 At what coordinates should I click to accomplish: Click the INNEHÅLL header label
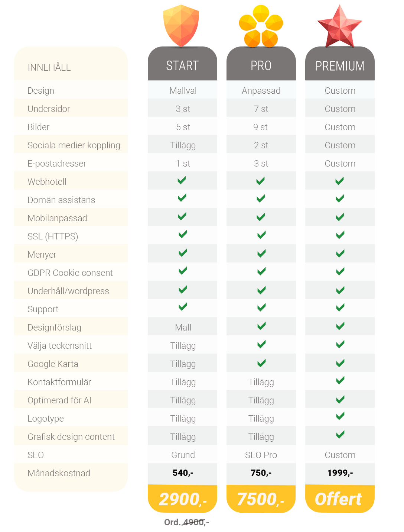[x=49, y=67]
